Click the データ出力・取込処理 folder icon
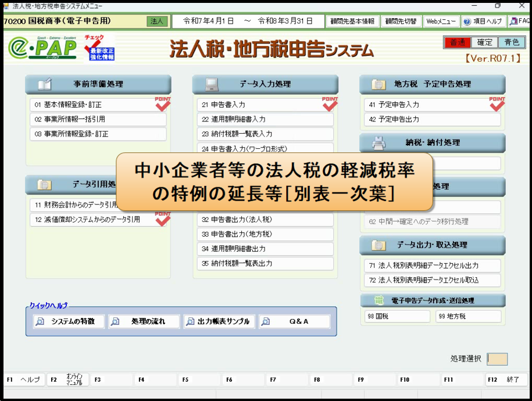This screenshot has width=532, height=401. (x=379, y=245)
